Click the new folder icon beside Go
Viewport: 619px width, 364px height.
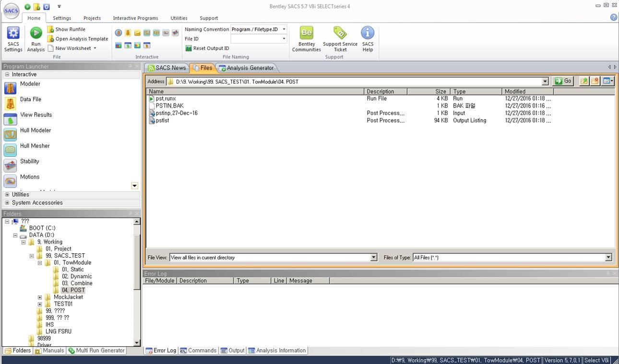pos(595,81)
